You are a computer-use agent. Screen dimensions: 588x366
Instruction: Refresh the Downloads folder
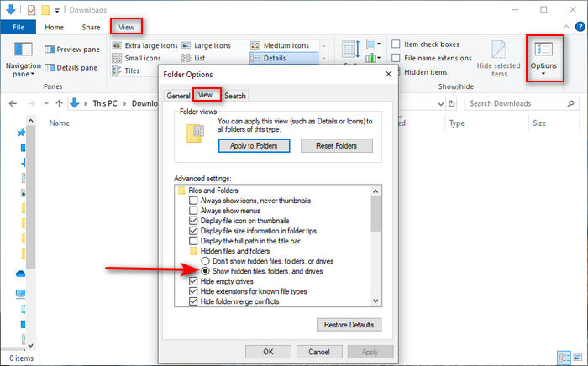tap(452, 104)
